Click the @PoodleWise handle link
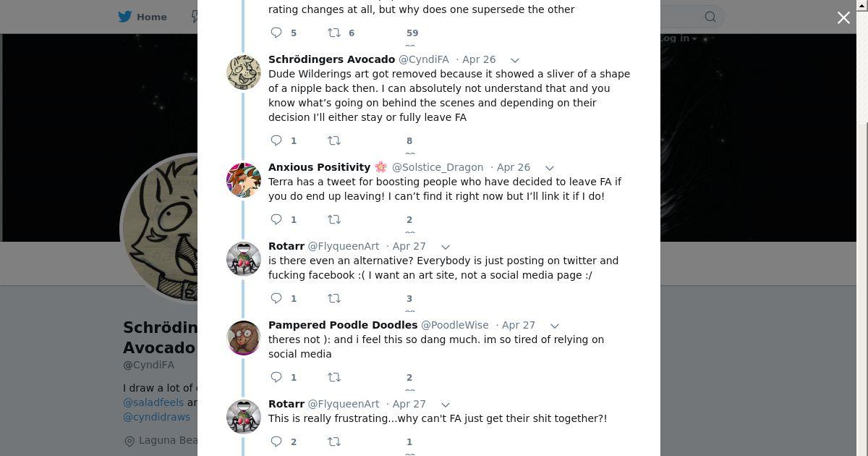The width and height of the screenshot is (868, 456). click(x=455, y=325)
